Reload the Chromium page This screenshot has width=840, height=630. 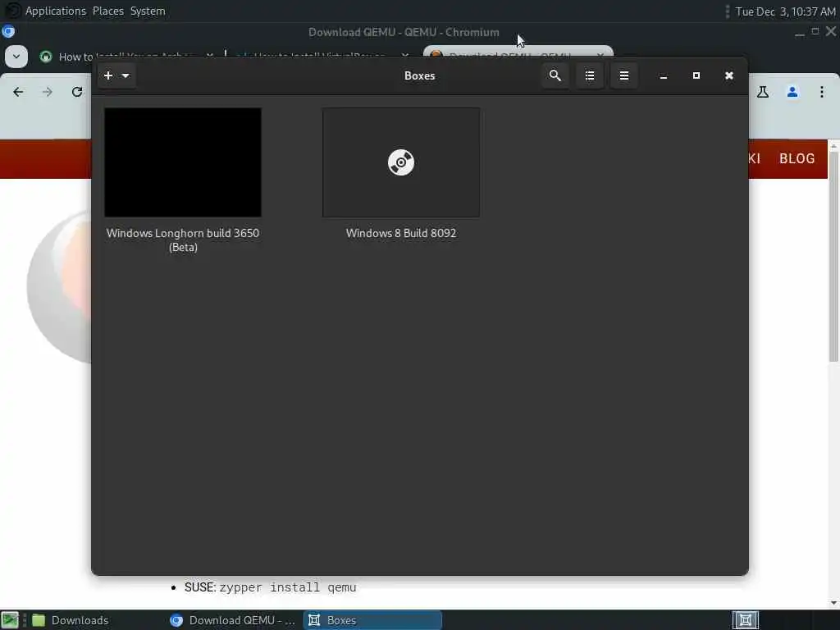coord(77,92)
